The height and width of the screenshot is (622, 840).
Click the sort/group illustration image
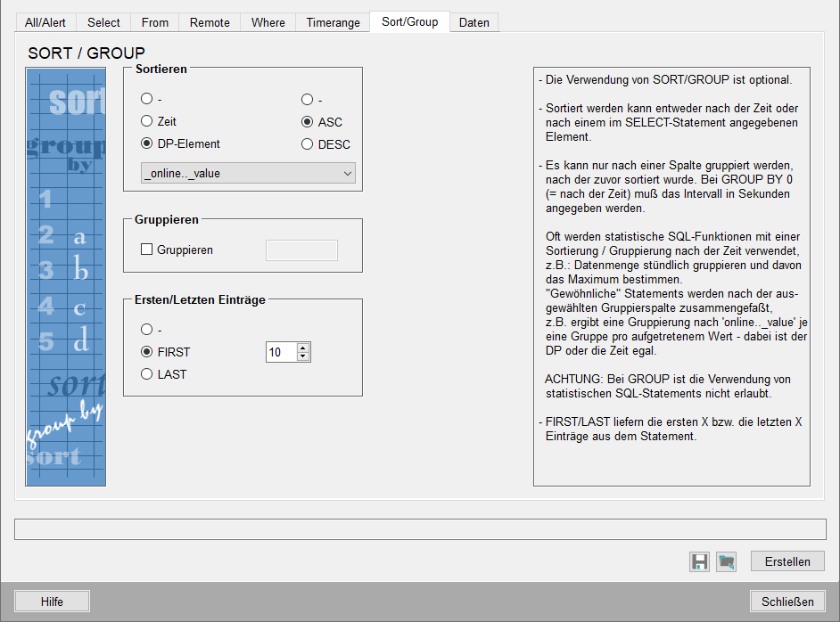pos(66,277)
